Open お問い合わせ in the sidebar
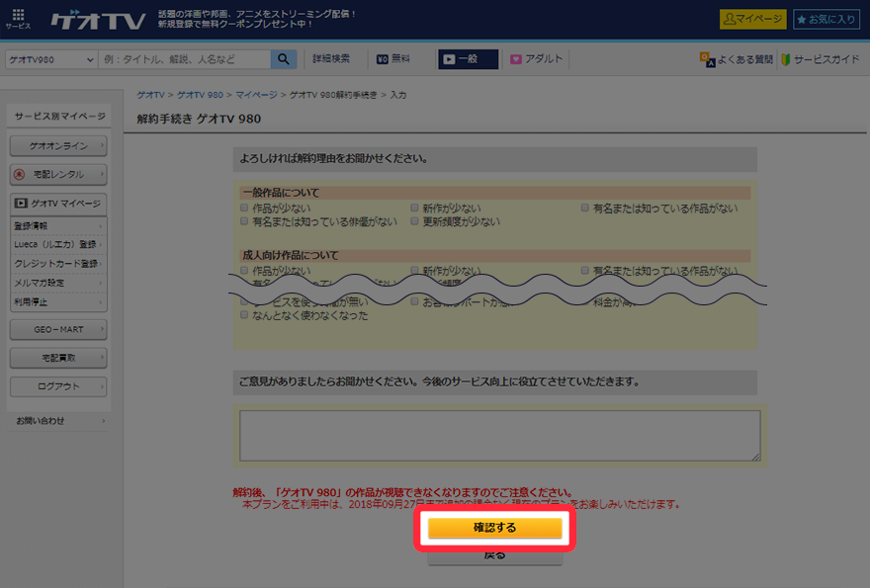The height and width of the screenshot is (588, 870). tap(58, 421)
